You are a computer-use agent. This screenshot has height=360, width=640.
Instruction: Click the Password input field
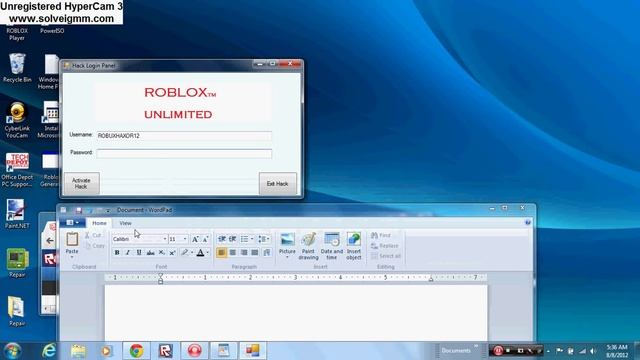tap(184, 153)
